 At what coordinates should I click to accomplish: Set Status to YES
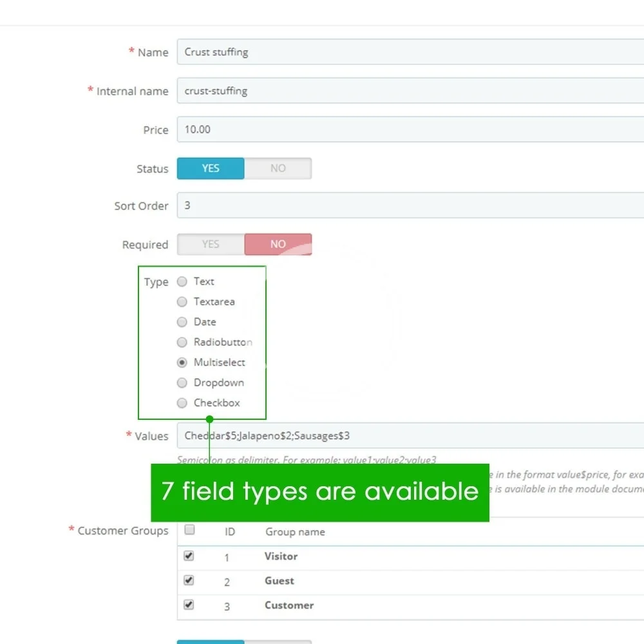pos(211,169)
